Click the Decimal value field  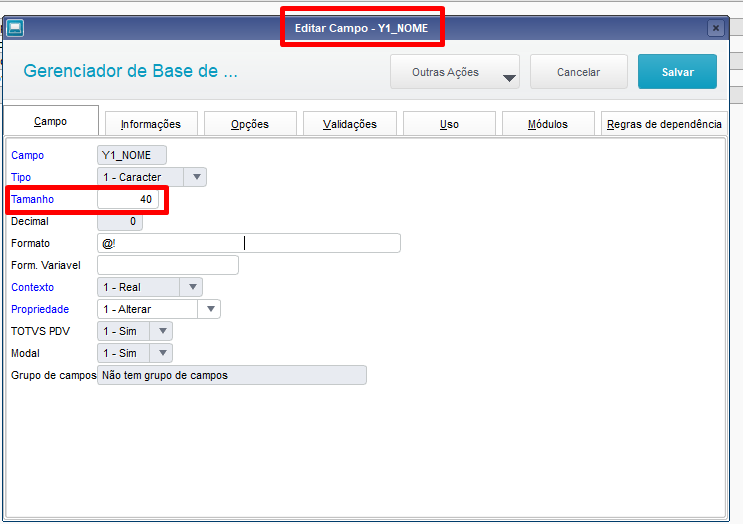point(120,221)
